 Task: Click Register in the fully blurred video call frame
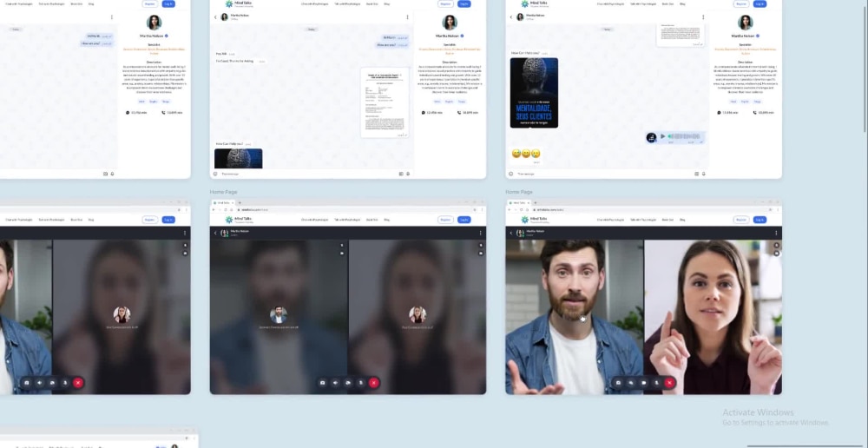click(445, 220)
